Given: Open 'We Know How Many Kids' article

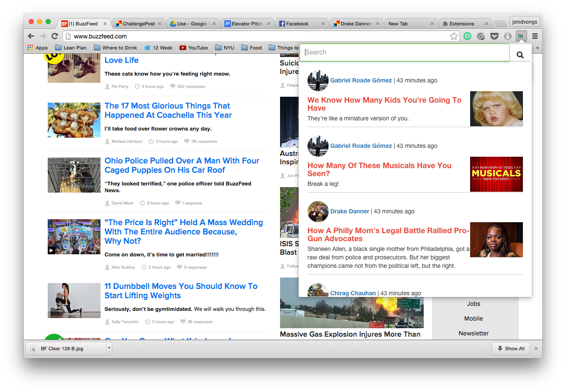Looking at the screenshot, I should pos(384,104).
